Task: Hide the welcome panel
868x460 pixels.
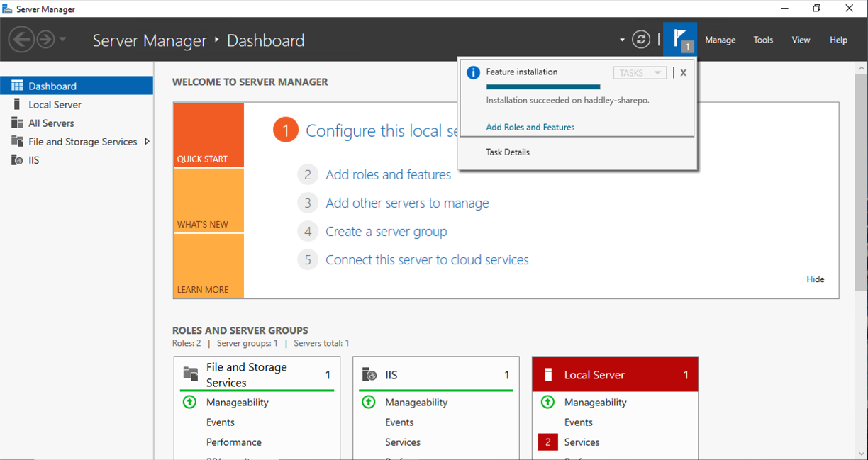Action: pyautogui.click(x=816, y=279)
